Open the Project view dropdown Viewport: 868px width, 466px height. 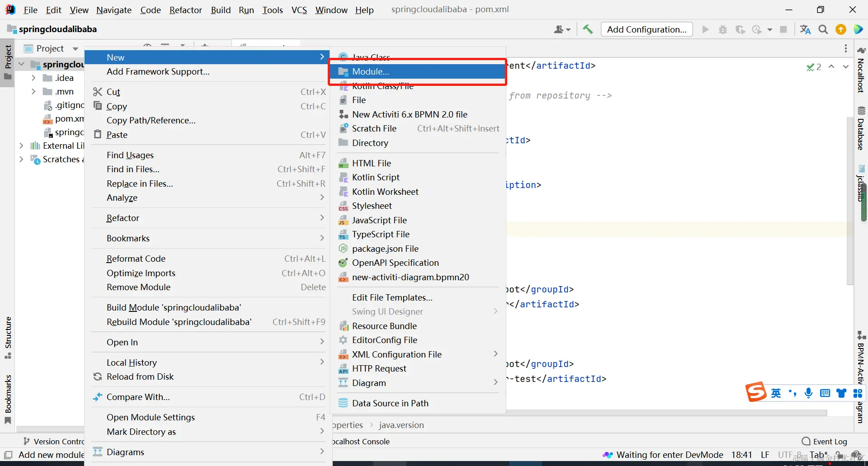pyautogui.click(x=75, y=48)
